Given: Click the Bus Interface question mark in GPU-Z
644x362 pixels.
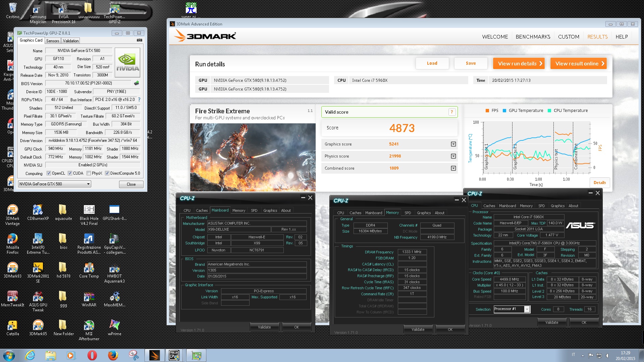Looking at the screenshot, I should coord(139,100).
